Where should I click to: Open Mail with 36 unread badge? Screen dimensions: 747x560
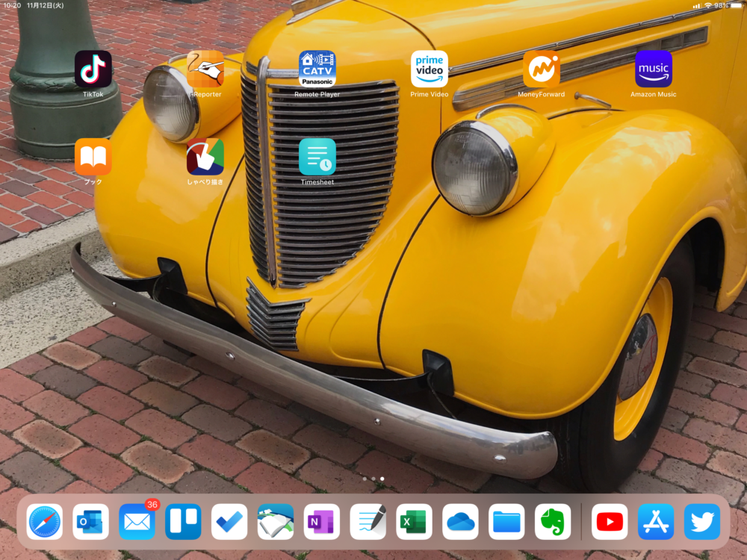137,522
